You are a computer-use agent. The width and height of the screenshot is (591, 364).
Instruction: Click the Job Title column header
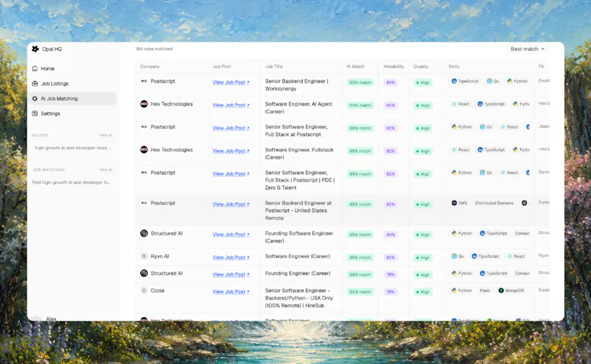click(274, 66)
